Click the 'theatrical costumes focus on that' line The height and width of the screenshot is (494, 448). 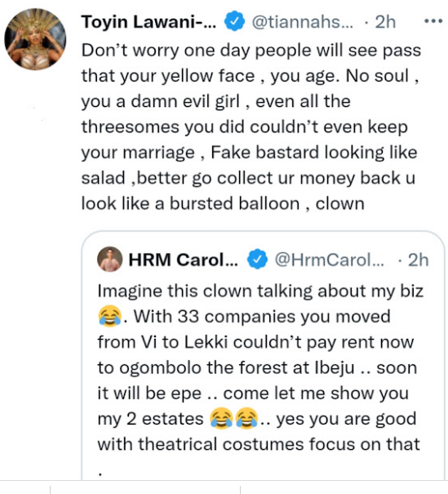[x=259, y=444]
